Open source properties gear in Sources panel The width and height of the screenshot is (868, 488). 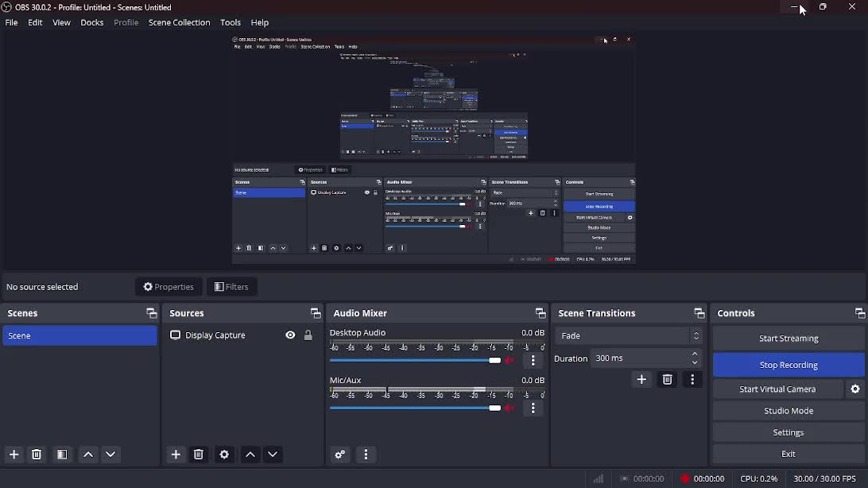click(224, 455)
